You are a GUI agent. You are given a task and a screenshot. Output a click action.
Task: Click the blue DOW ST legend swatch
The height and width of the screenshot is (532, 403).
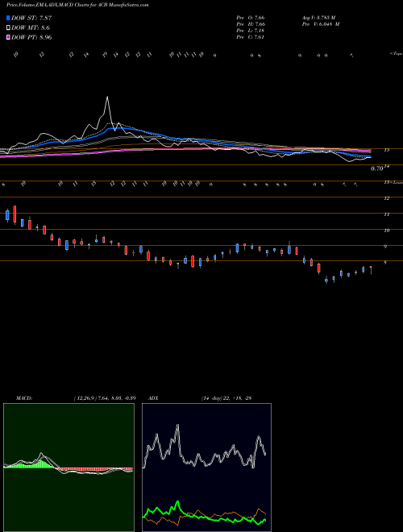pos(8,18)
